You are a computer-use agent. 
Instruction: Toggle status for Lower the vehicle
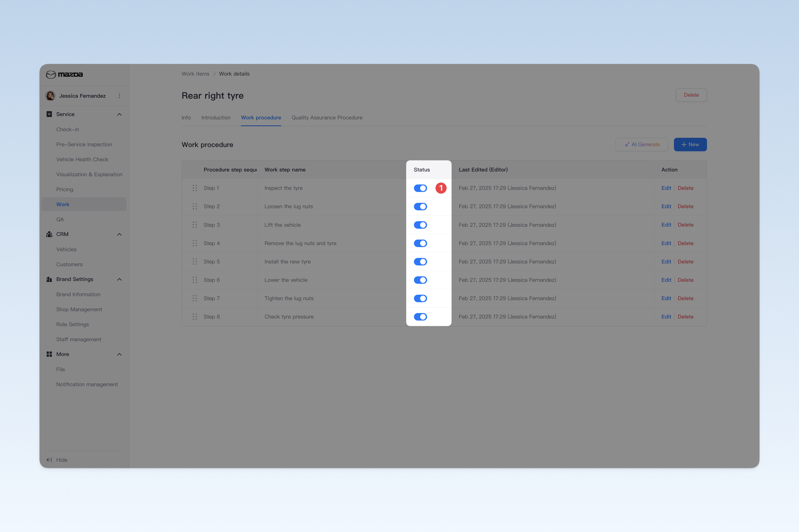pos(420,280)
